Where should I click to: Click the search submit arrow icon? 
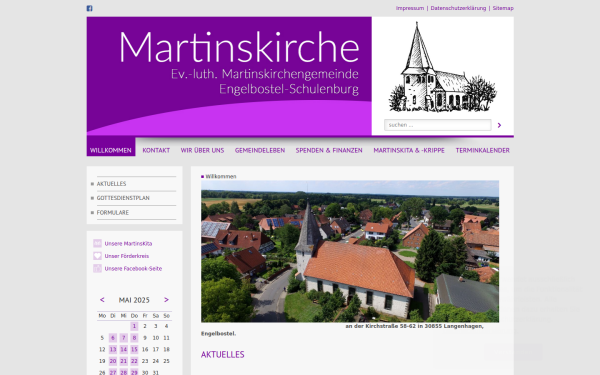[x=499, y=125]
